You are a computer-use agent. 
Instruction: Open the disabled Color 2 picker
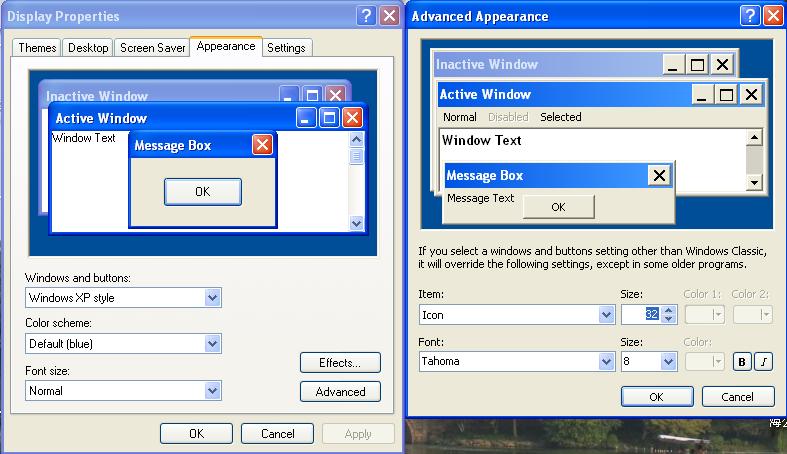click(x=752, y=315)
